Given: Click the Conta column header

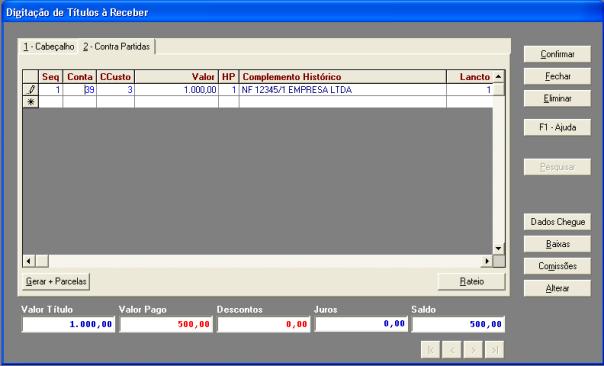Looking at the screenshot, I should point(79,77).
